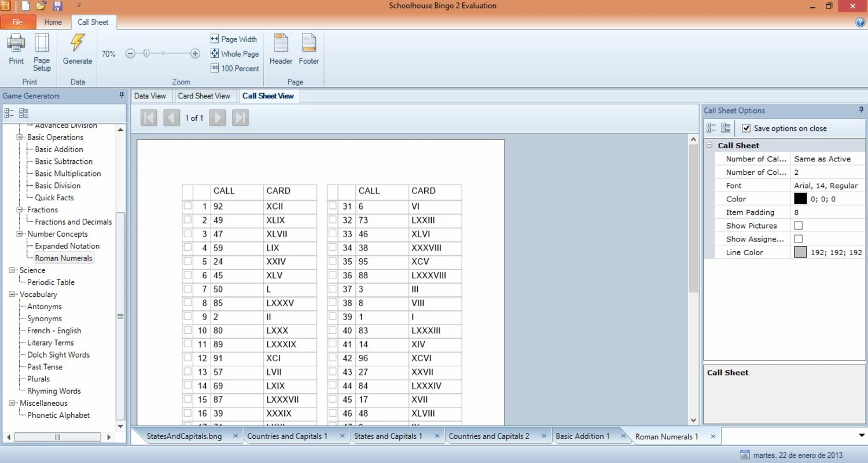Pin the Game Generators panel
Image resolution: width=868 pixels, height=463 pixels.
(122, 95)
